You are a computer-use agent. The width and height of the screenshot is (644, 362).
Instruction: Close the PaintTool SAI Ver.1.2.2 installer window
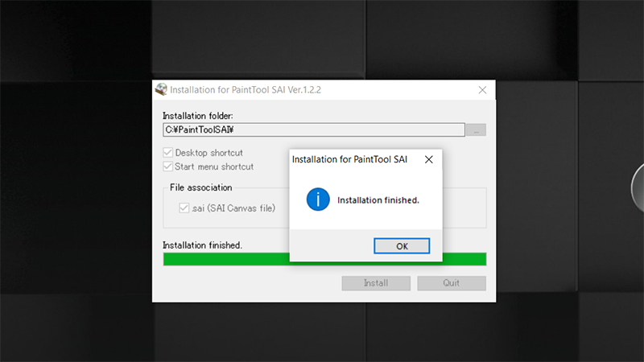click(482, 90)
